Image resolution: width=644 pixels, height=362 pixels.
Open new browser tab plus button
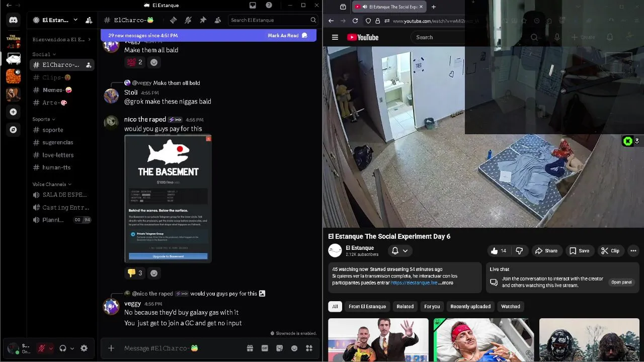[434, 7]
